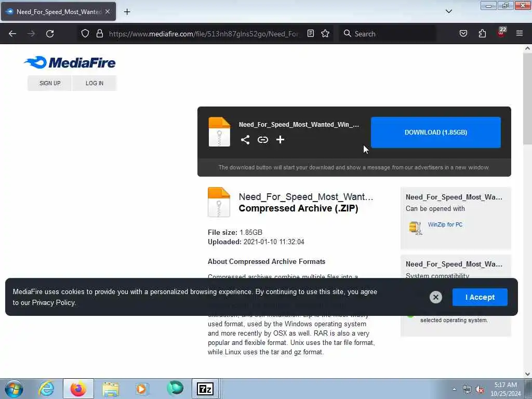Open a new tab with the plus button

coord(127,12)
